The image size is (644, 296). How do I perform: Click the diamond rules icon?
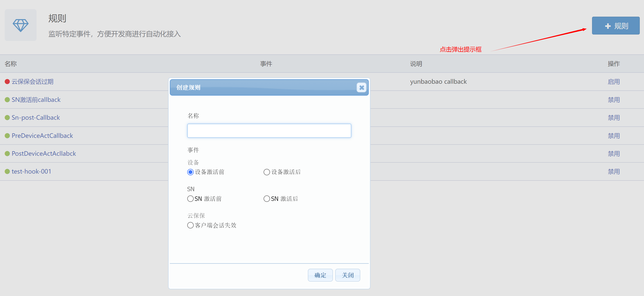point(20,25)
